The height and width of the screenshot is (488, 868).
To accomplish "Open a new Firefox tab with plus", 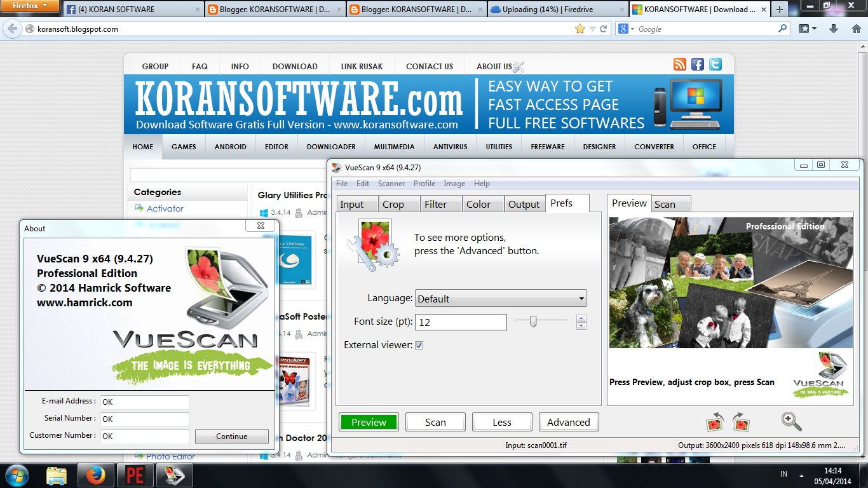I will 780,10.
